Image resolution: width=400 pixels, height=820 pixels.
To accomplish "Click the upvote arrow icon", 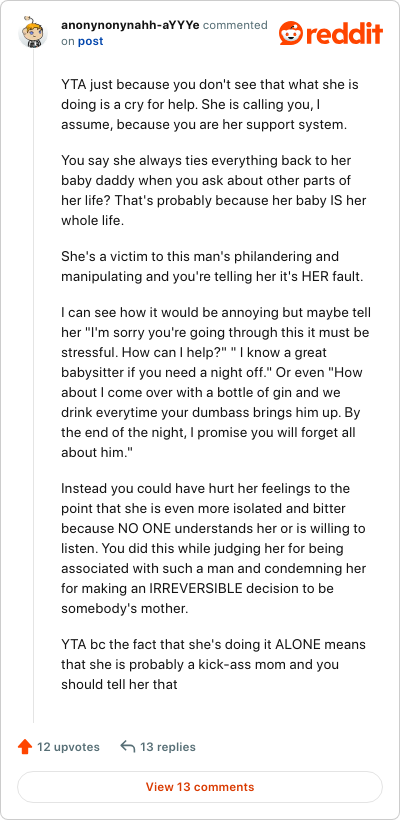I will point(25,747).
